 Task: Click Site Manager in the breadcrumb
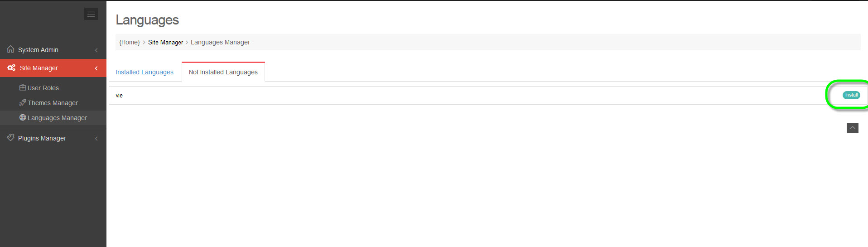165,42
